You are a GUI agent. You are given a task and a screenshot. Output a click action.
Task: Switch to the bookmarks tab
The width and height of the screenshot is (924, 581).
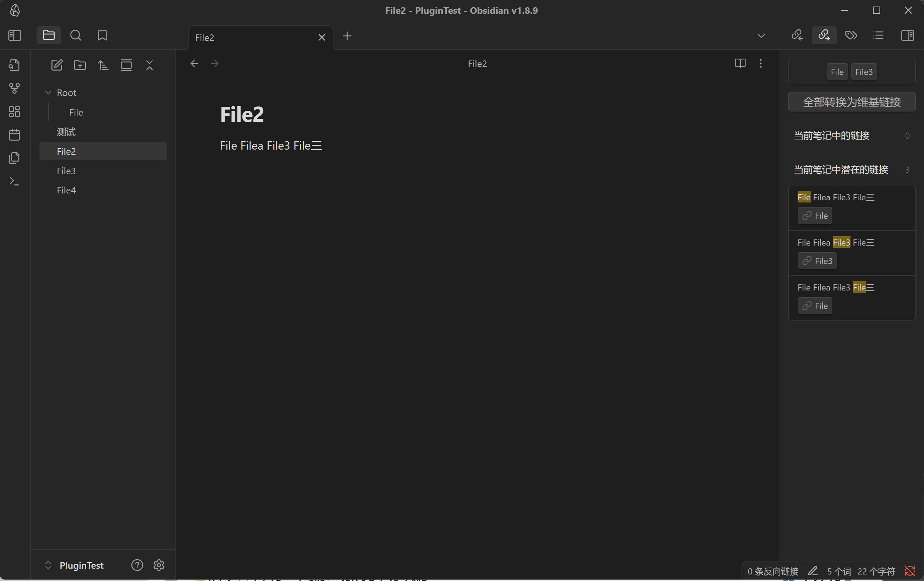102,35
